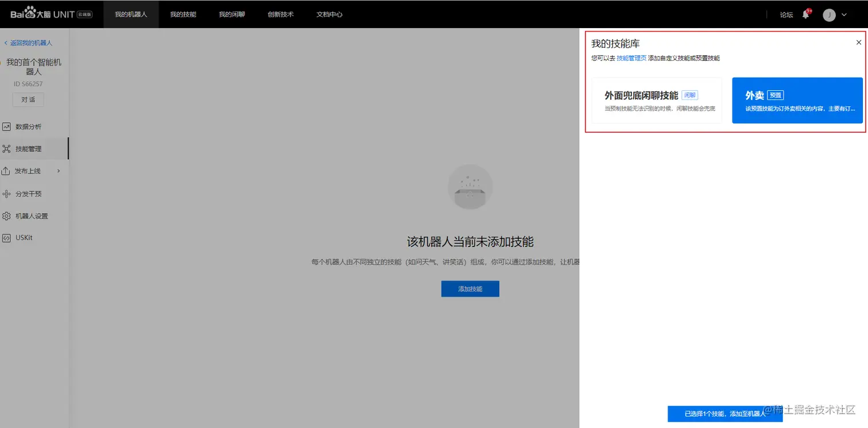Click the user avatar J icon
This screenshot has height=428, width=868.
click(829, 15)
